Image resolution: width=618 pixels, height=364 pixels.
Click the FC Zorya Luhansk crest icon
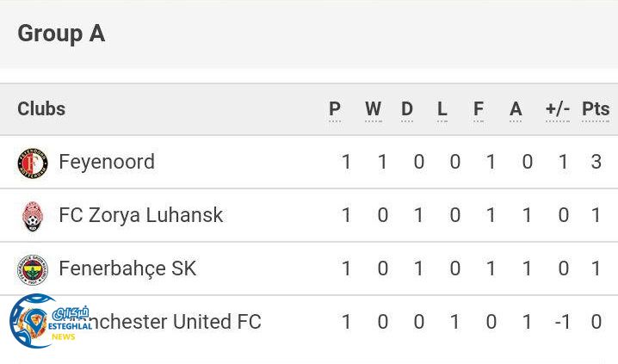pos(33,215)
